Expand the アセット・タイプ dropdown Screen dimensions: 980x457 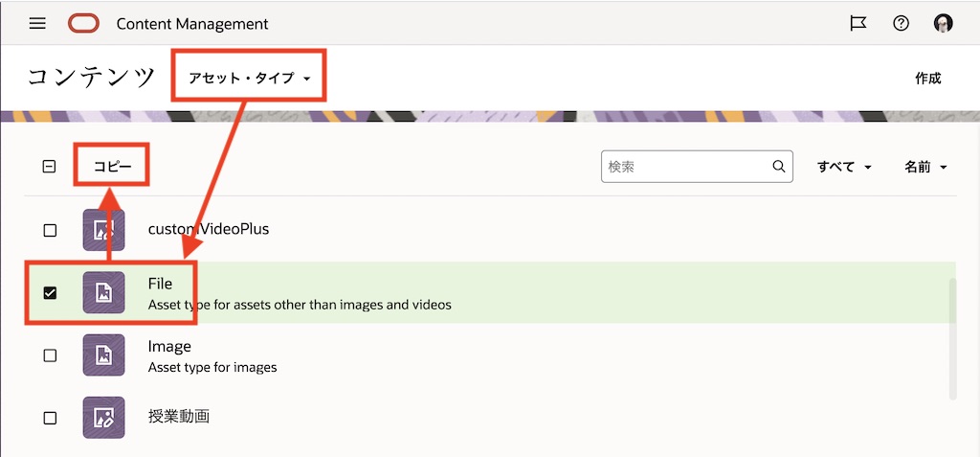click(250, 78)
